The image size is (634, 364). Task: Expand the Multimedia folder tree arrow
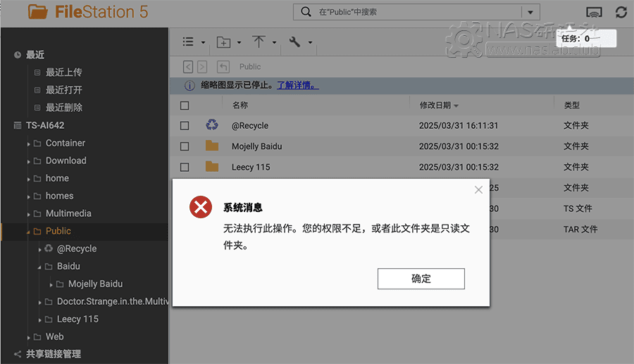coord(28,214)
